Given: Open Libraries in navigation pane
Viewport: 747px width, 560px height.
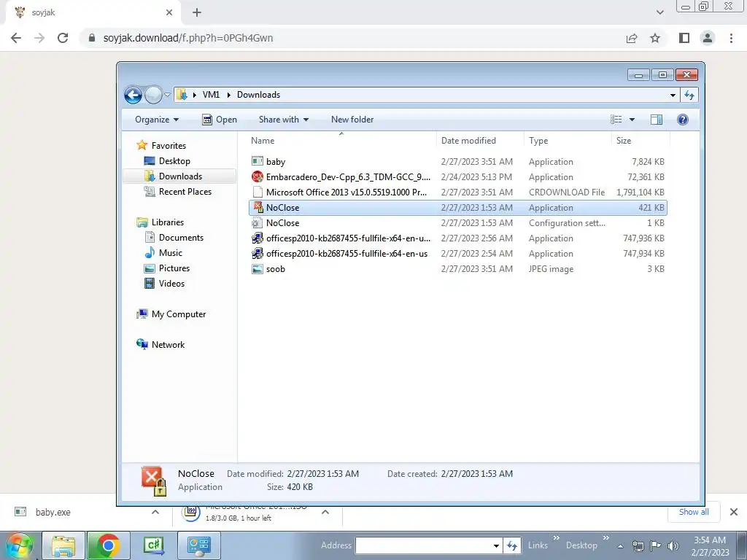Looking at the screenshot, I should [167, 222].
